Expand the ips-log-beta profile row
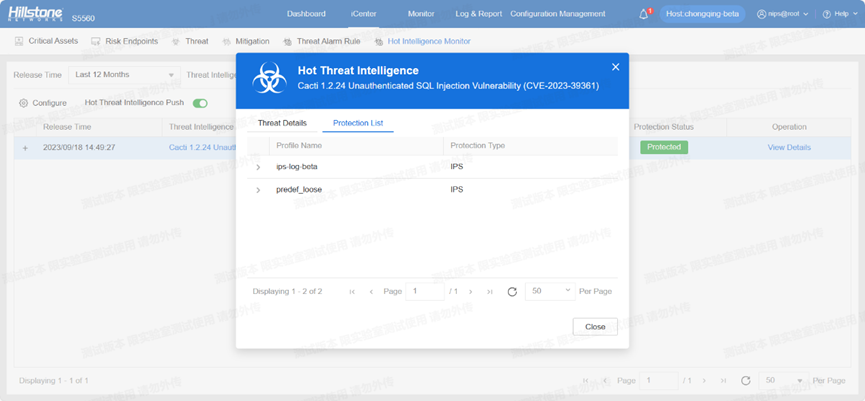The height and width of the screenshot is (401, 865). (258, 167)
